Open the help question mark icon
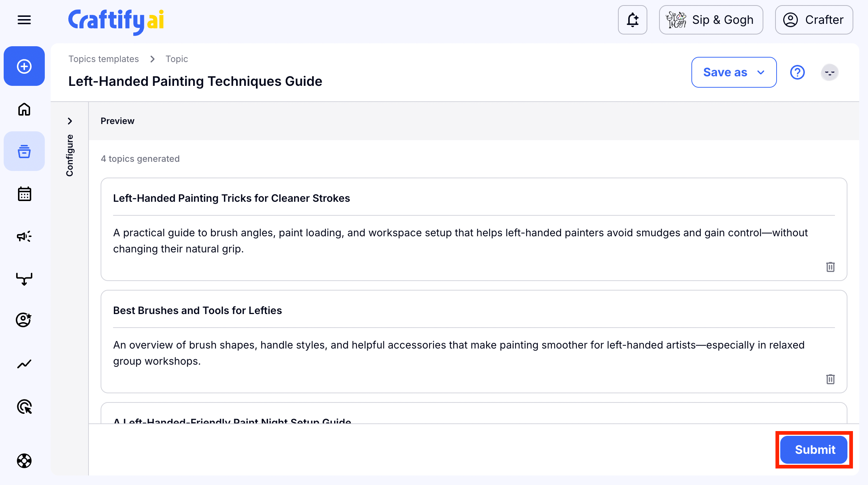This screenshot has width=868, height=485. point(797,72)
